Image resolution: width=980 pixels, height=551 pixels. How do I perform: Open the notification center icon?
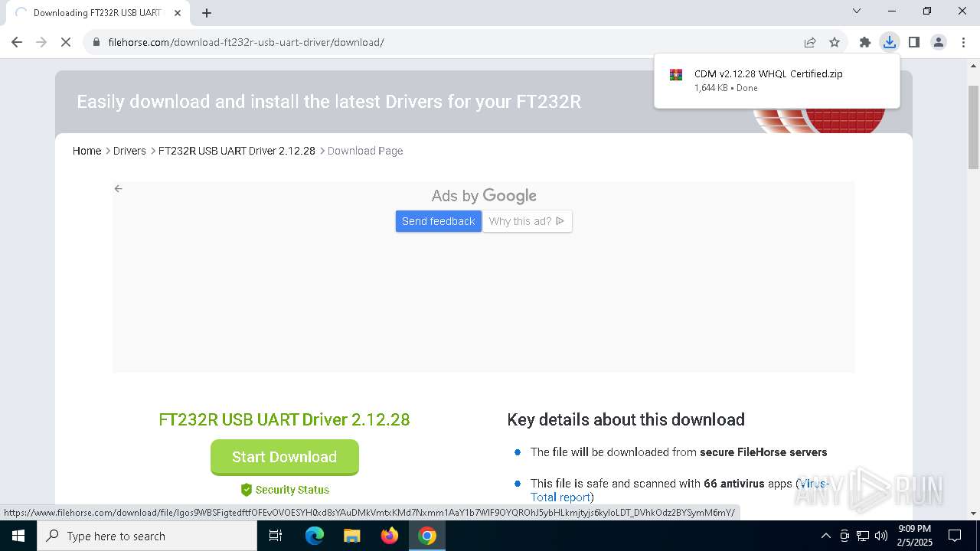pos(955,536)
